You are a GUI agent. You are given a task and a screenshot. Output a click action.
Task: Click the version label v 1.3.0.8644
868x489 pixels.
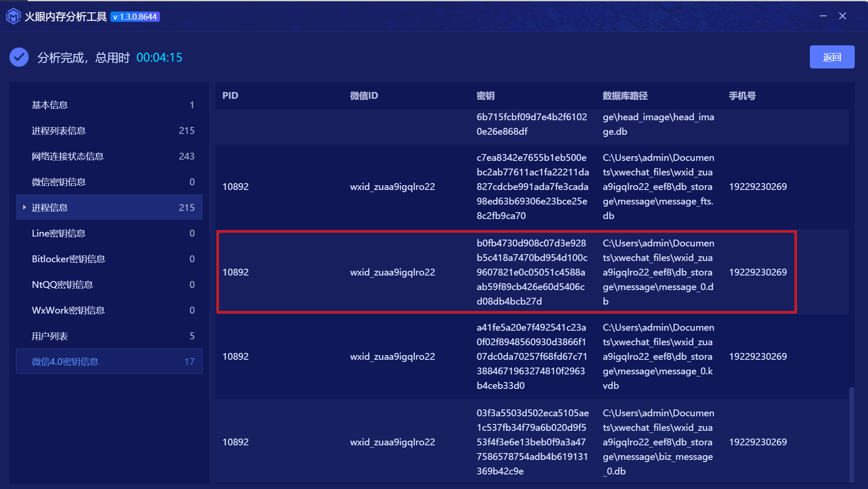pos(135,17)
